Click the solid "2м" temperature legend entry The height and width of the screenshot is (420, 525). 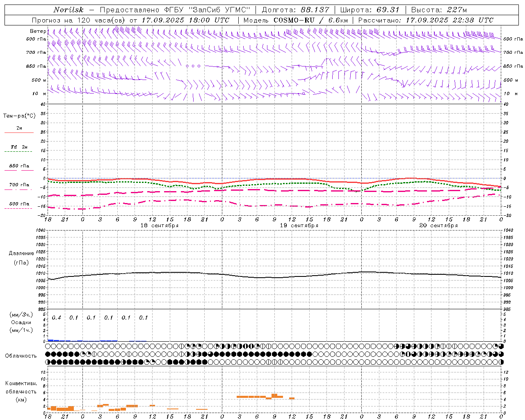coord(19,128)
